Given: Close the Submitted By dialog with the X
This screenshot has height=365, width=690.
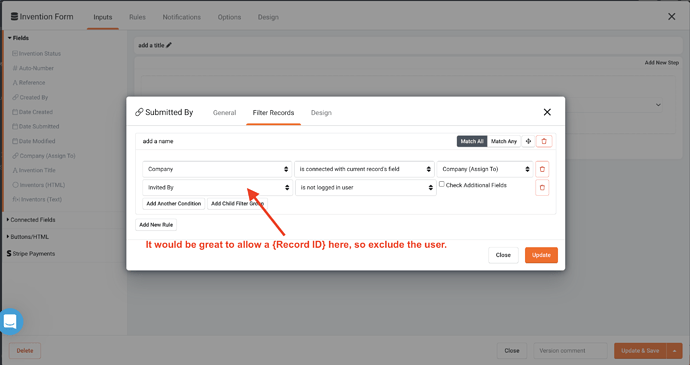Looking at the screenshot, I should pos(547,112).
